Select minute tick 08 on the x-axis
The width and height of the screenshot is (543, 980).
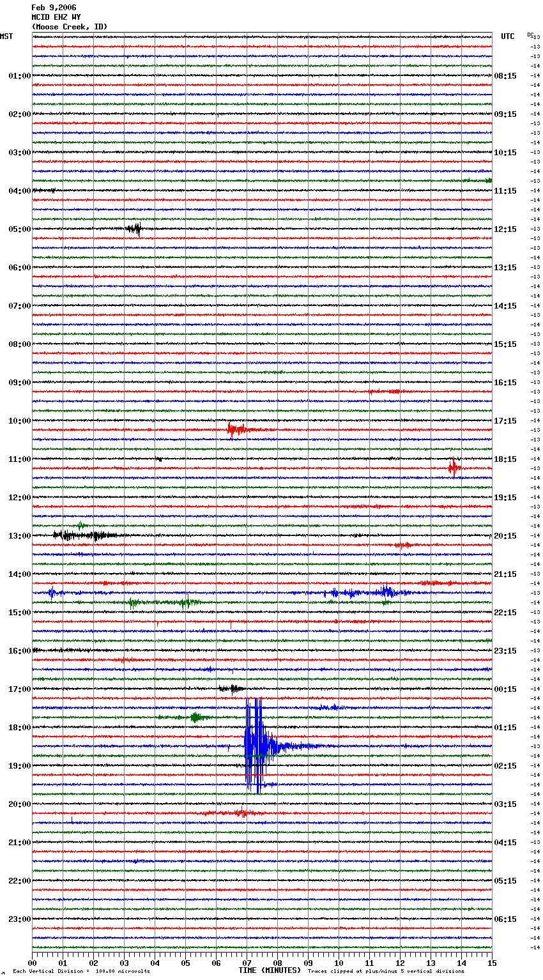click(x=278, y=963)
